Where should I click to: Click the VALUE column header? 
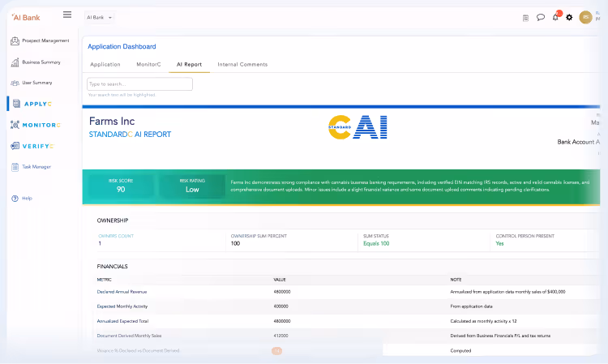tap(280, 280)
